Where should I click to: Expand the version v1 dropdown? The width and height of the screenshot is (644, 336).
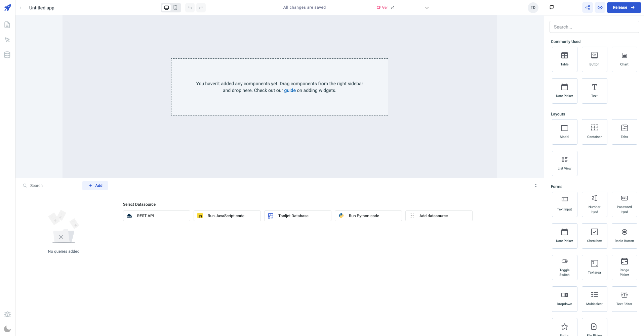pyautogui.click(x=427, y=8)
